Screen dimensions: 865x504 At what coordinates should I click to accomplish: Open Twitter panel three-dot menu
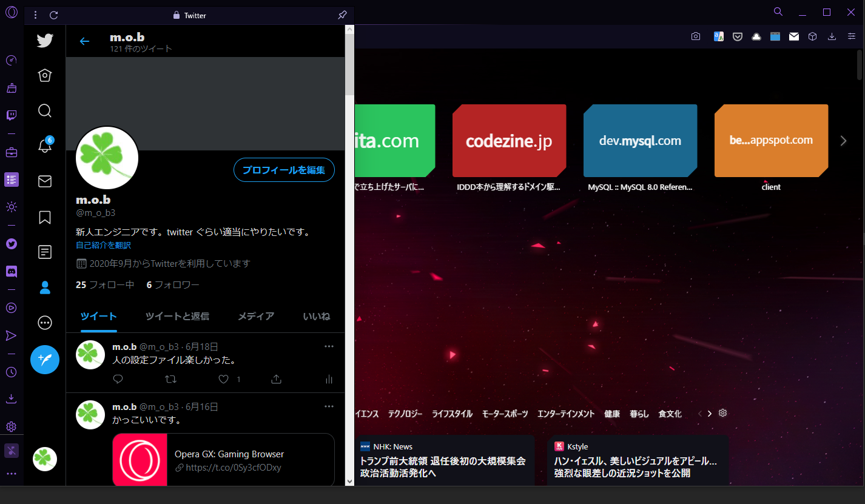(35, 15)
